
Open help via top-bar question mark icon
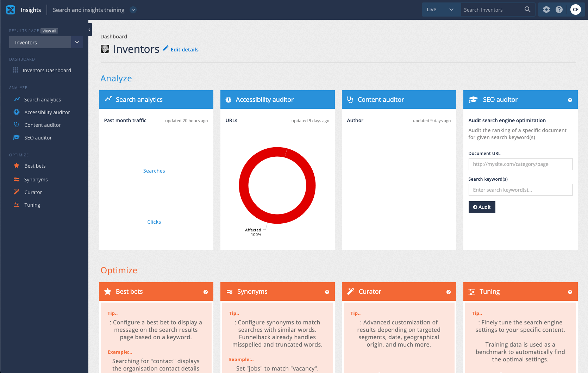point(559,10)
